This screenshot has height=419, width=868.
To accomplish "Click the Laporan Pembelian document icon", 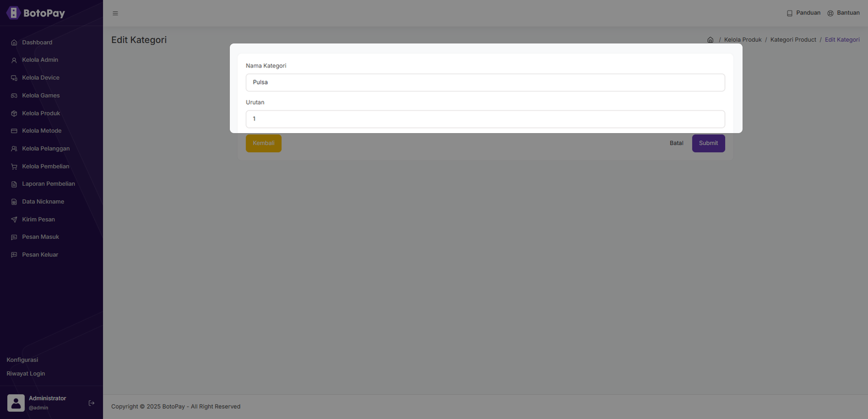I will (x=14, y=184).
